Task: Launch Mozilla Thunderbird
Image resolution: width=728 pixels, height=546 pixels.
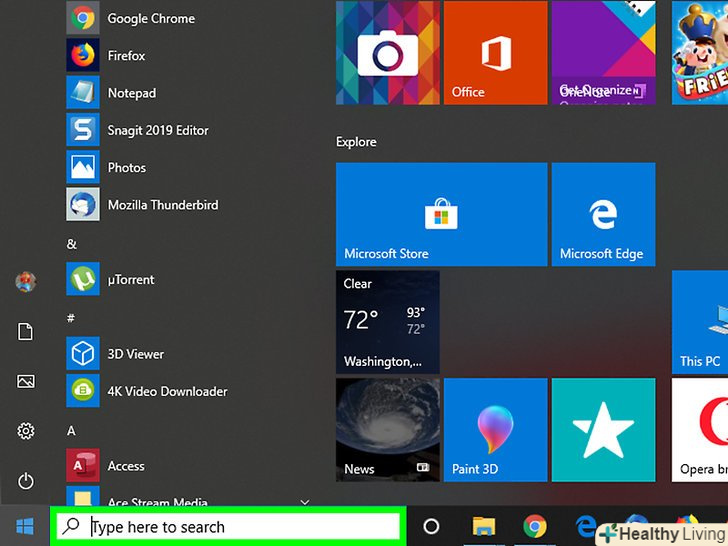Action: 162,205
